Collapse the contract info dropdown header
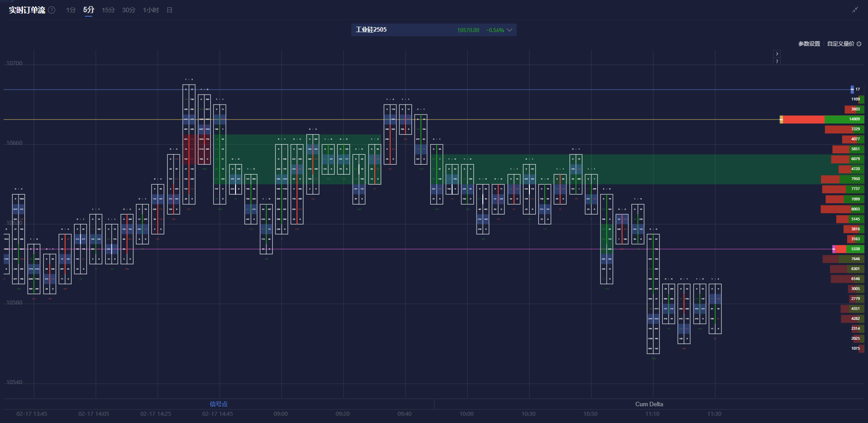 [509, 30]
